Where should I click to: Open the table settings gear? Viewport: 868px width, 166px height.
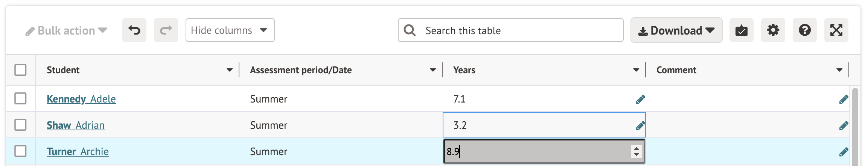pos(773,30)
